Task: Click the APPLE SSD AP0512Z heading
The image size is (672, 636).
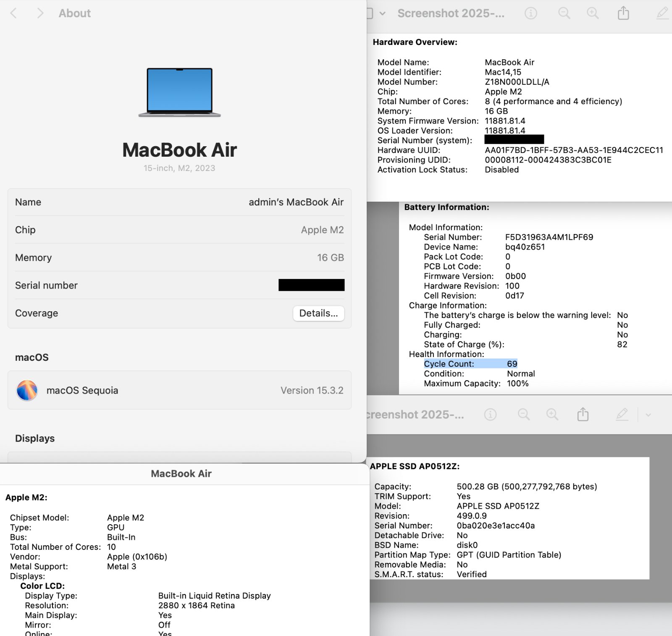Action: pos(415,466)
